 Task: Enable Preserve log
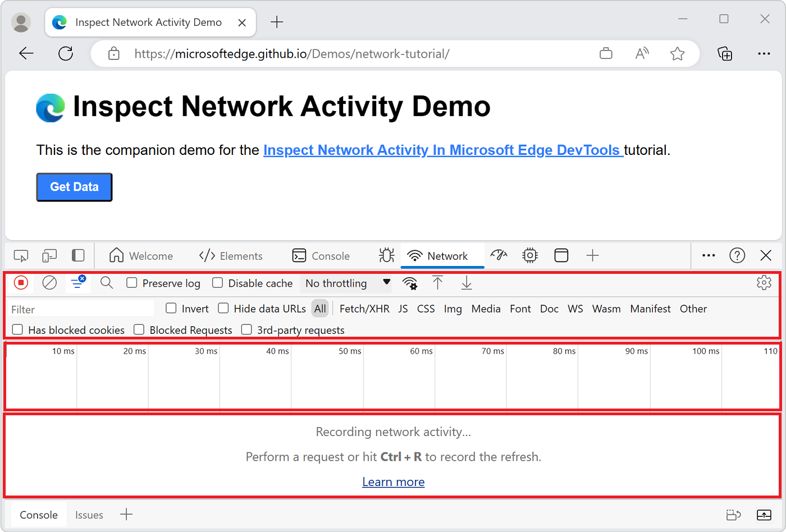coord(132,283)
